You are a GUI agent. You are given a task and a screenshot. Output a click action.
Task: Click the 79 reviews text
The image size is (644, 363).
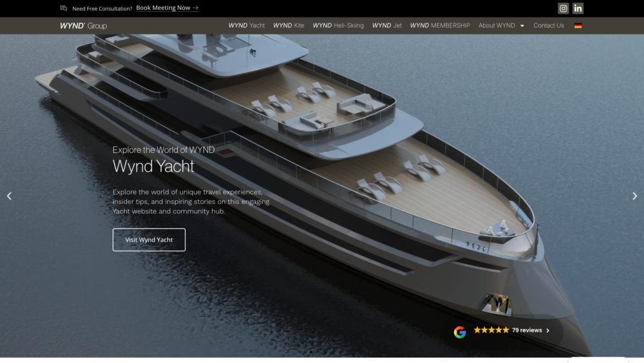527,330
